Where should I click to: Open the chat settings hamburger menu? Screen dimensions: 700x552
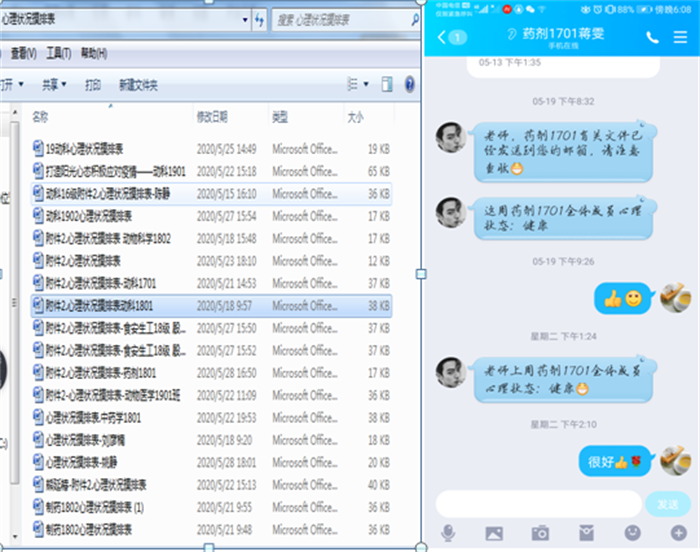coord(680,37)
